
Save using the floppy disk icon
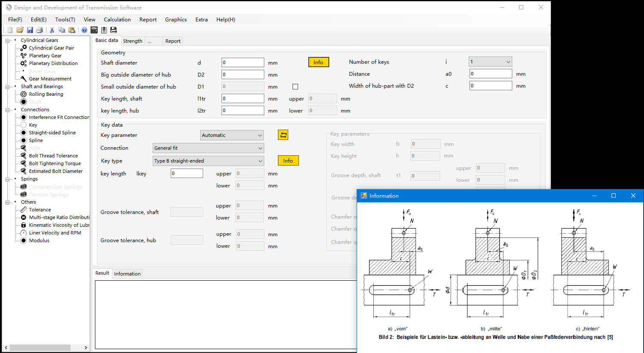tap(30, 30)
